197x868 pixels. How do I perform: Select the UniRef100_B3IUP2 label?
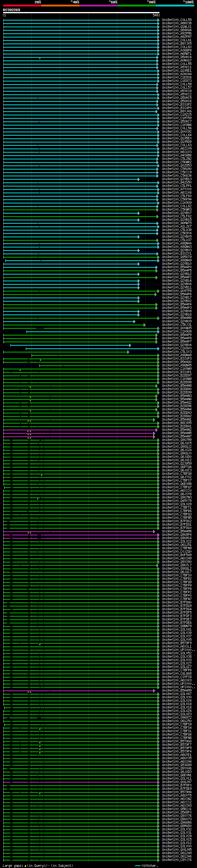coord(177,104)
